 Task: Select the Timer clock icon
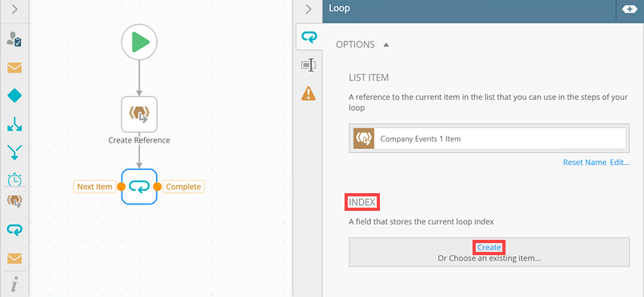click(x=14, y=179)
